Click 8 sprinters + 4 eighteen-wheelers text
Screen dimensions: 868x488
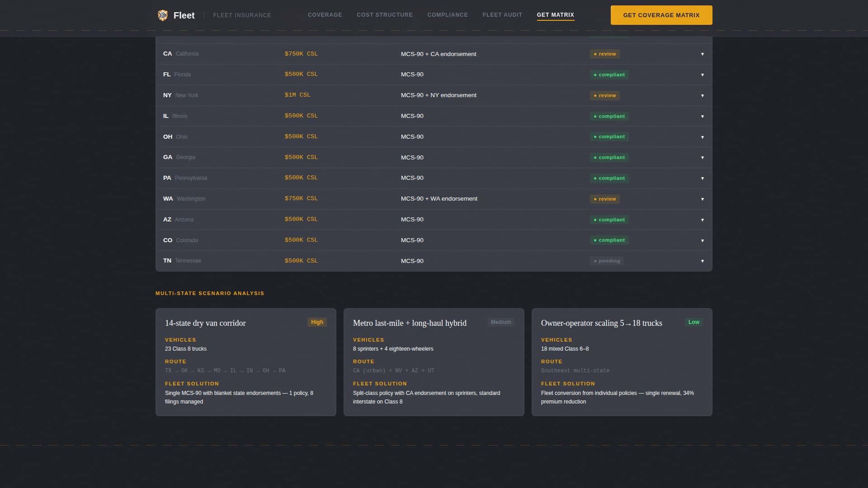[x=393, y=349]
